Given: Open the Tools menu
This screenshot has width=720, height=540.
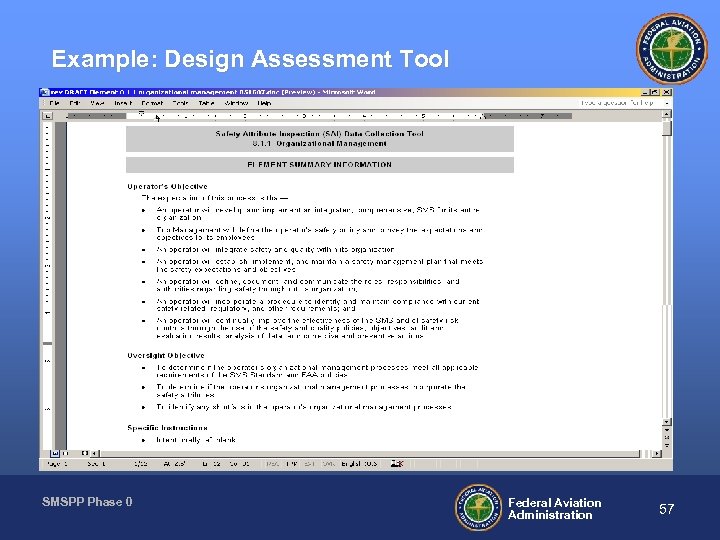Looking at the screenshot, I should pyautogui.click(x=180, y=103).
